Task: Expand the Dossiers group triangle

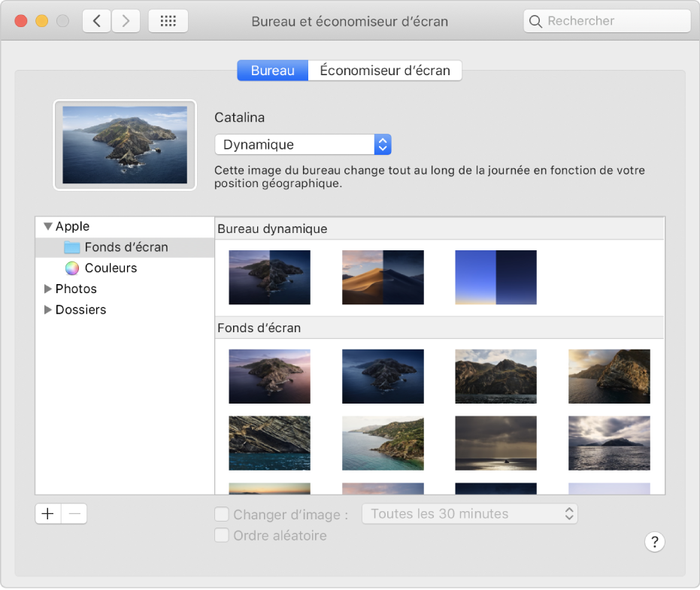Action: (x=48, y=310)
